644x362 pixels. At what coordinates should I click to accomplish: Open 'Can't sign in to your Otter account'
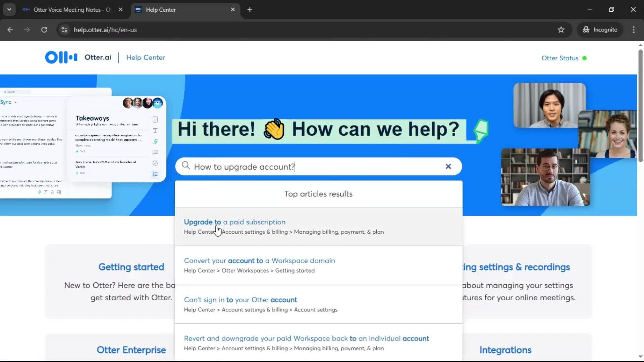click(x=240, y=300)
